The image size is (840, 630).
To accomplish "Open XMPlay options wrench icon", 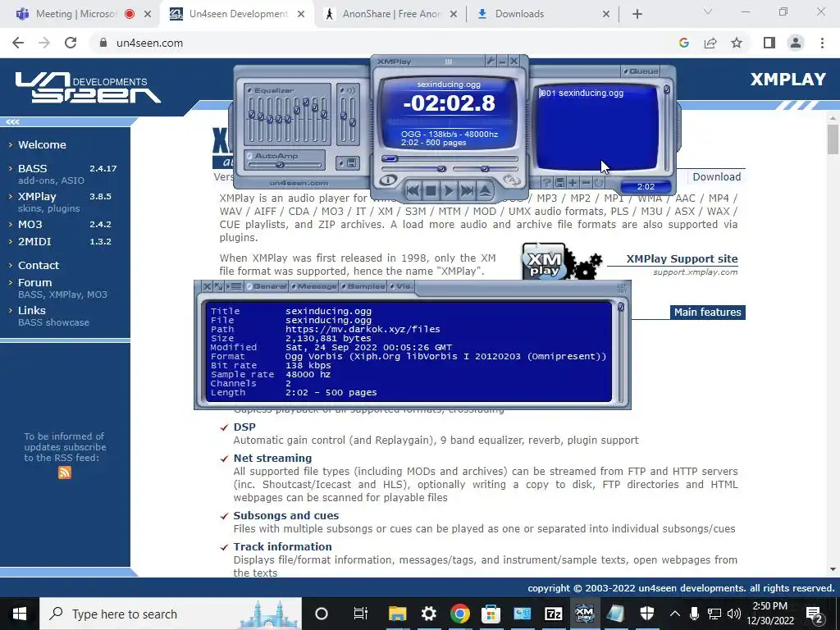I will [491, 61].
